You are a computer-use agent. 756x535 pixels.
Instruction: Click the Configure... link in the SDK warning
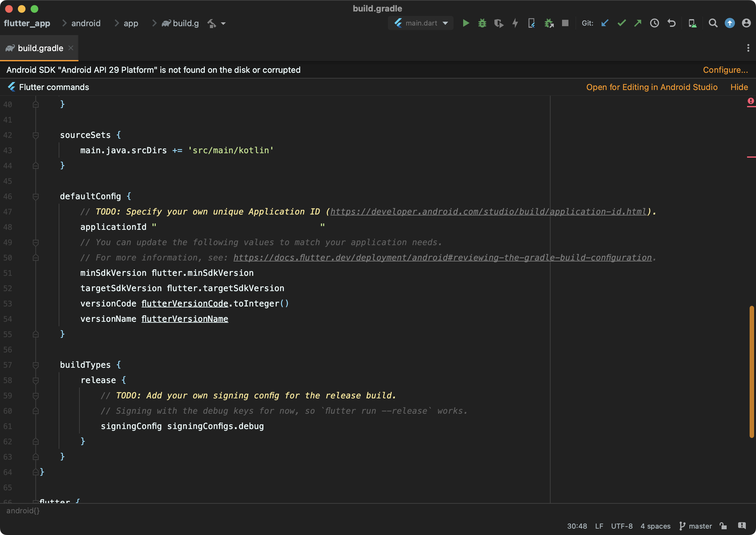[725, 70]
